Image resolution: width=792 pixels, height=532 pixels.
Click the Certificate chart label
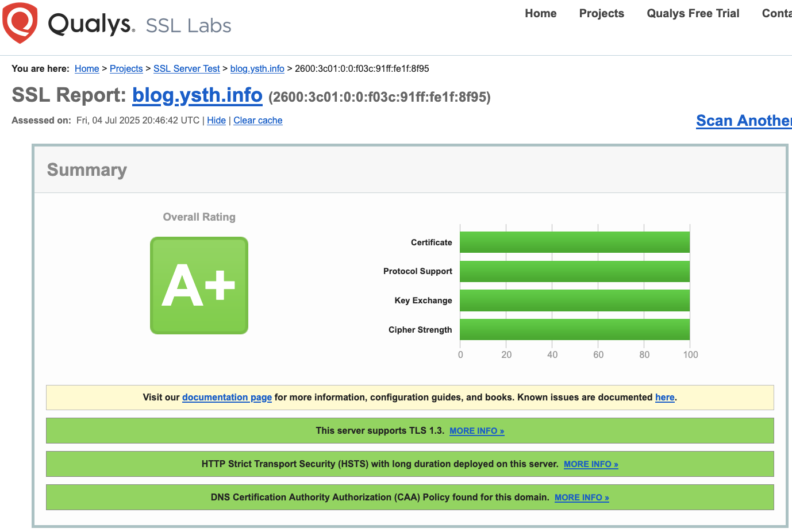[x=432, y=242]
